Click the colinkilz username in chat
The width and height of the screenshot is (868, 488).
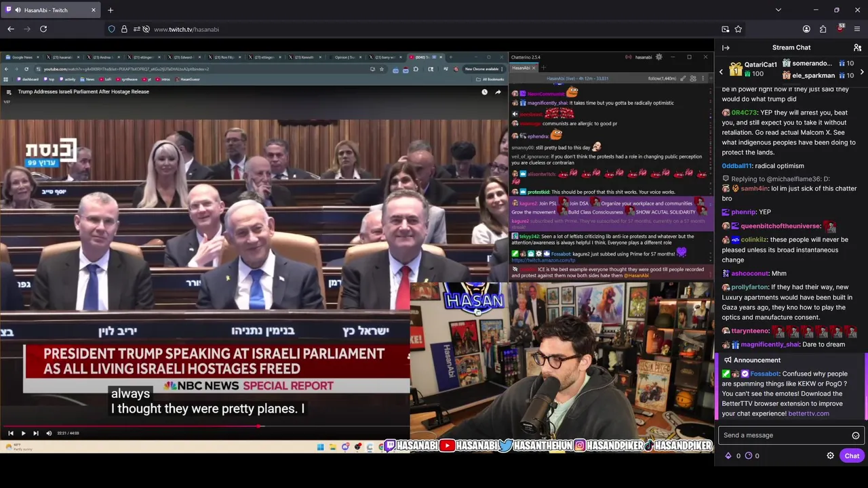[x=754, y=239]
